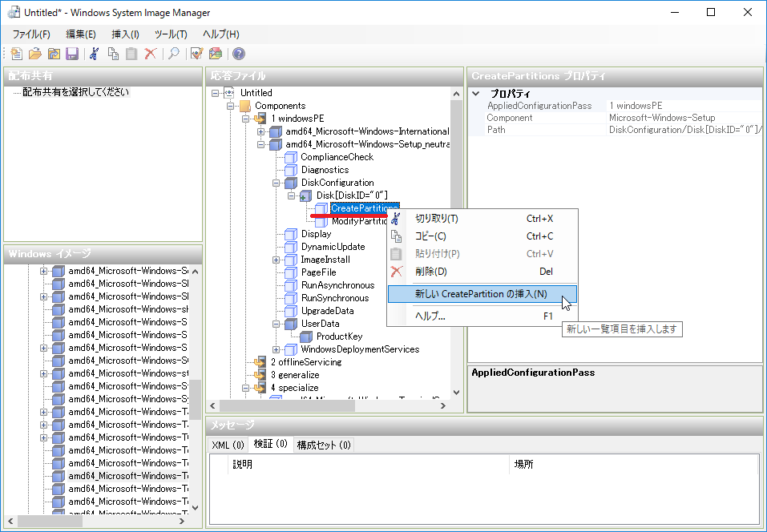Choose コピー(C) from the context menu
Image resolution: width=767 pixels, height=532 pixels.
pyautogui.click(x=482, y=236)
